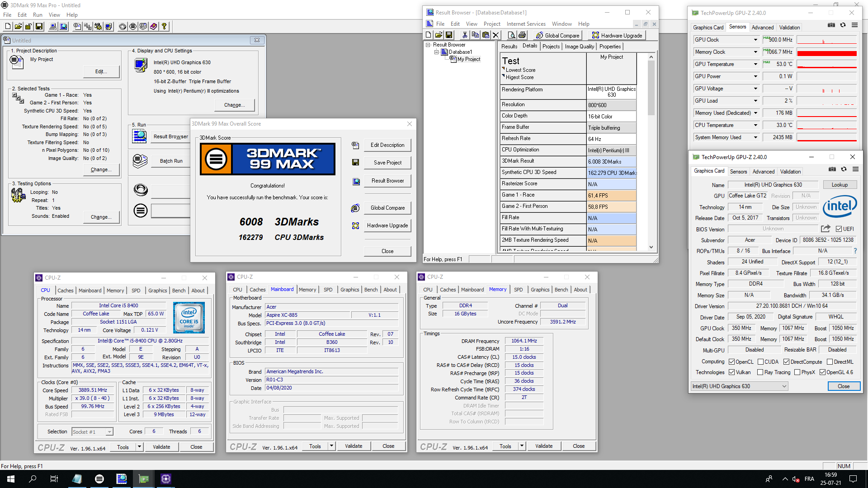
Task: Click share BIOS export icon in GPU-Z
Action: [826, 229]
